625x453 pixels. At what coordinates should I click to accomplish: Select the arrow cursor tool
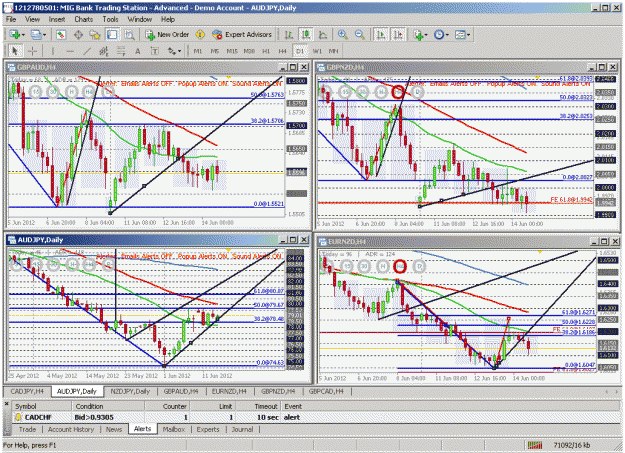pos(15,51)
